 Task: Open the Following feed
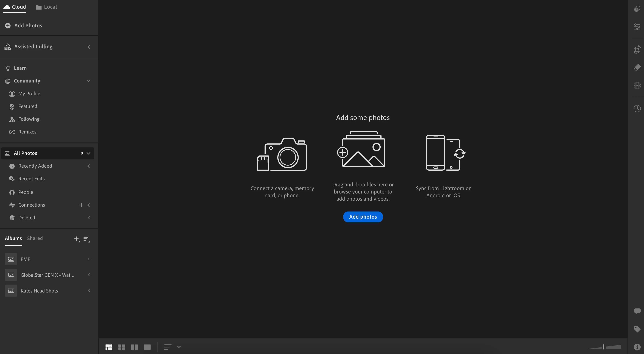[x=29, y=119]
